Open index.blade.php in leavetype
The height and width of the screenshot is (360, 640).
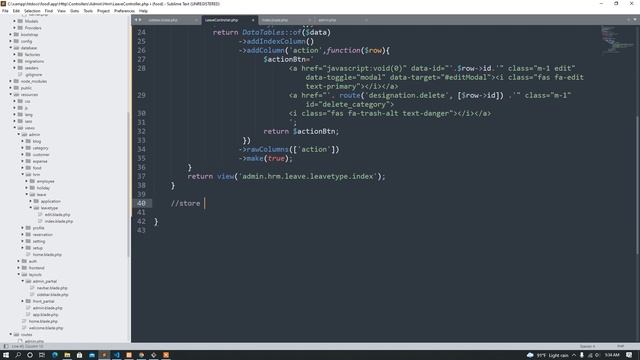(x=59, y=221)
